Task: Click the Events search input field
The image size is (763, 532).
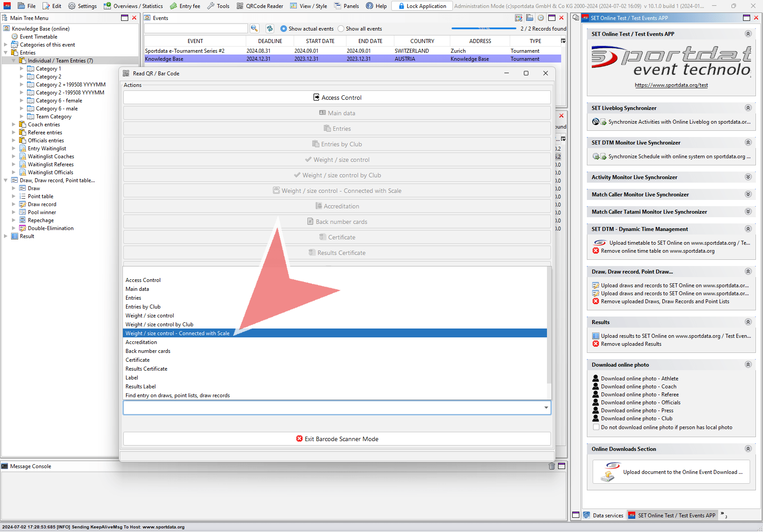Action: click(196, 28)
